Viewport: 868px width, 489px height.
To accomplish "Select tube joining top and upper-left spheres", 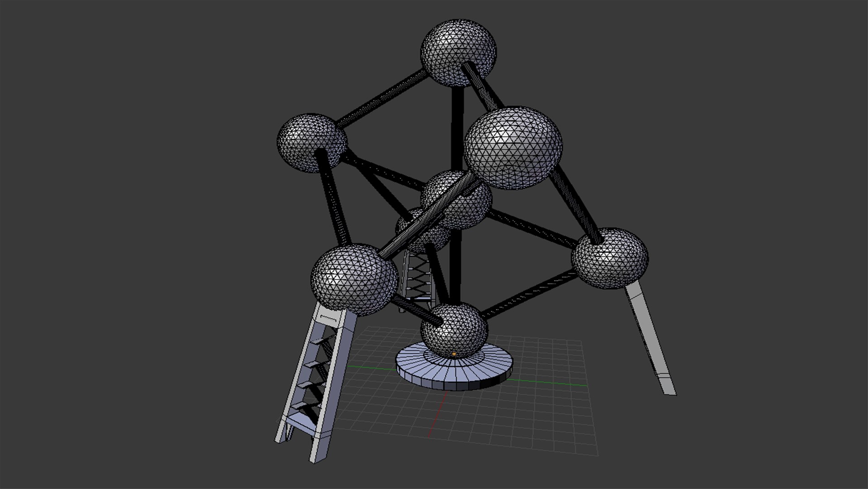I will point(381,98).
